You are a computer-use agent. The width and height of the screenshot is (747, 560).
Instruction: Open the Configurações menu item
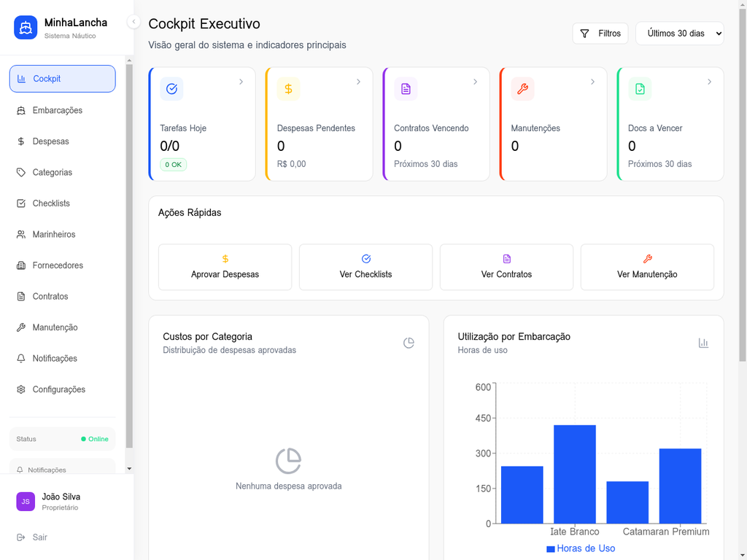[x=58, y=389]
